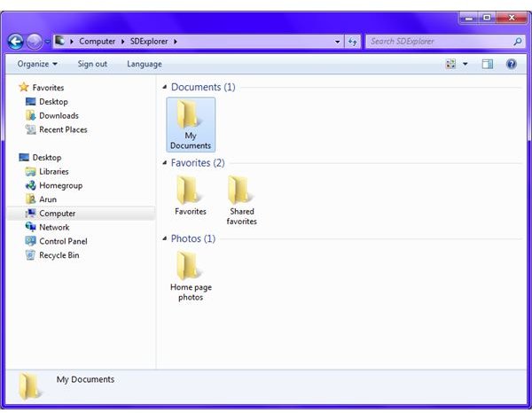Open the Help question mark icon

click(x=512, y=64)
